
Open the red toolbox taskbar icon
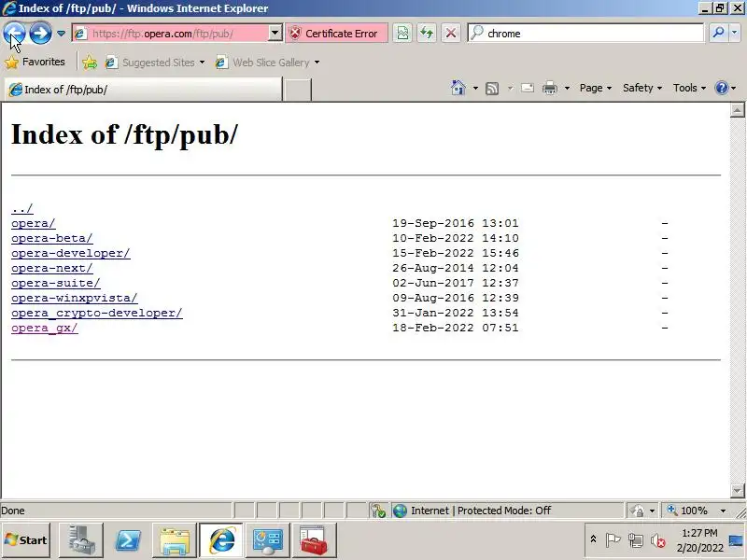click(x=315, y=540)
